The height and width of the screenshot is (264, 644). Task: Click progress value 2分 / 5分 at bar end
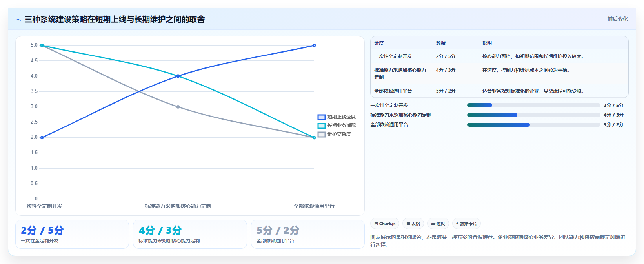pos(613,106)
